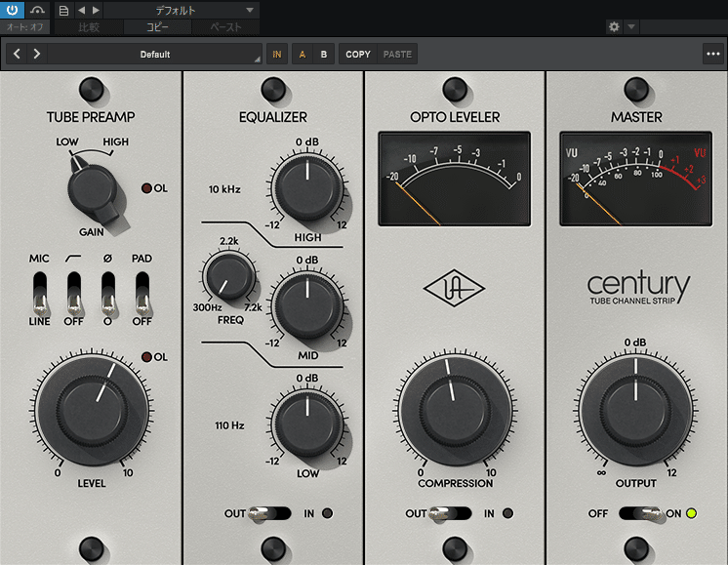Click the LEVEL OL overload indicator LED
The height and width of the screenshot is (565, 728).
pos(146,357)
